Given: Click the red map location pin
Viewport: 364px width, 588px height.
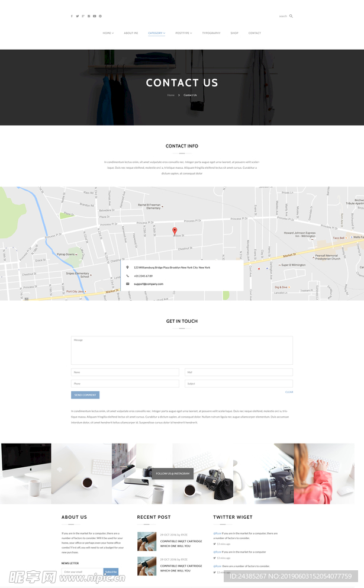Looking at the screenshot, I should tap(175, 231).
